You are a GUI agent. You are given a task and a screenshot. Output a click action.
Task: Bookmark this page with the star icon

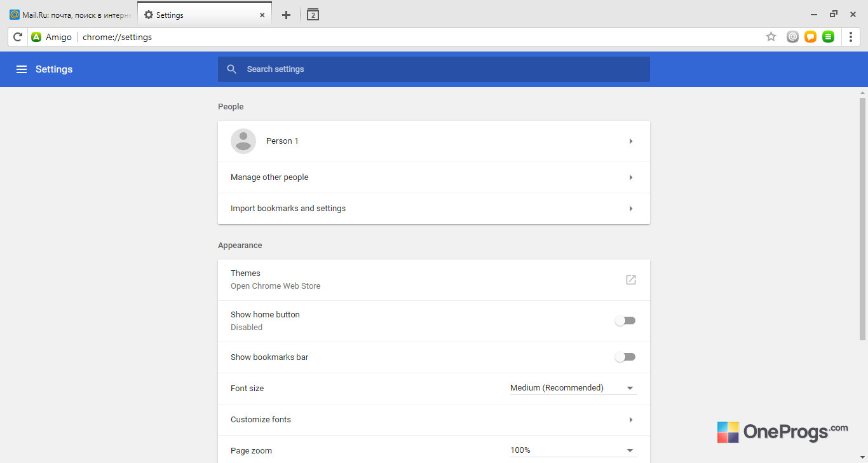771,37
